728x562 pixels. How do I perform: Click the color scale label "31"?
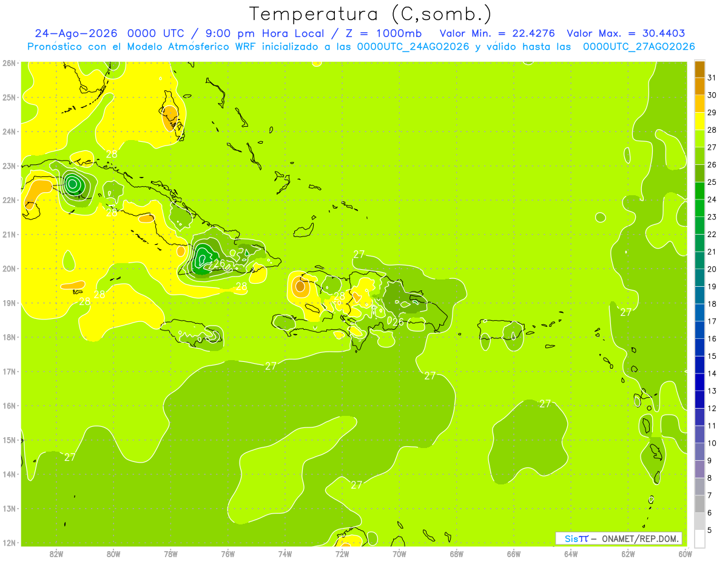coord(712,78)
